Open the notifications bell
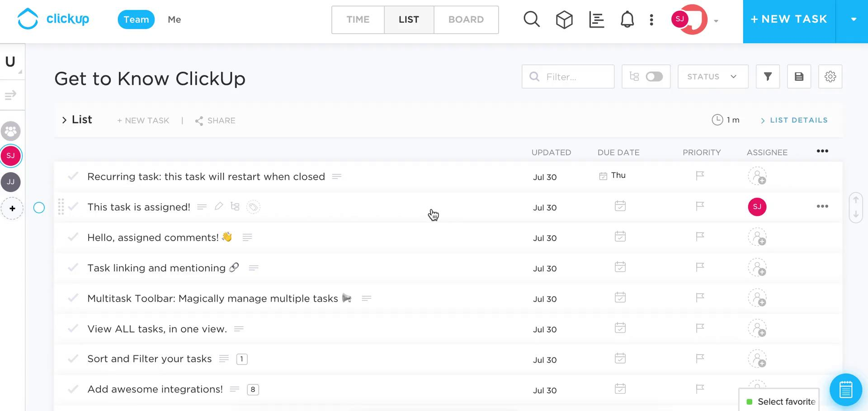 [627, 20]
